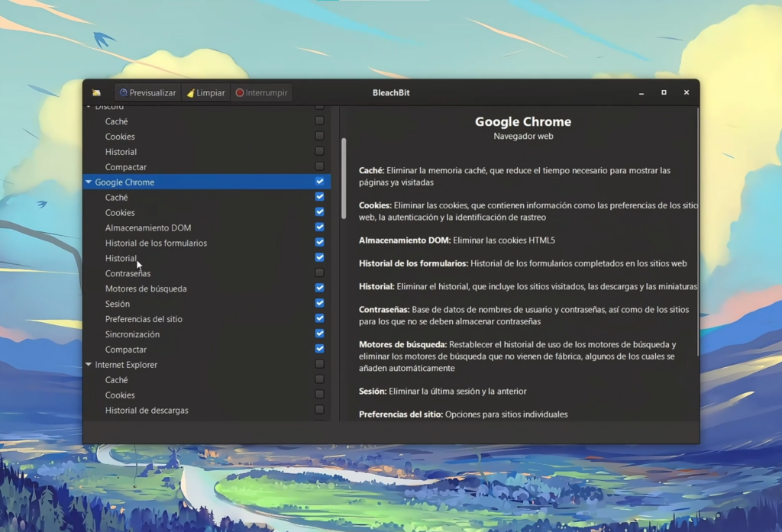This screenshot has width=782, height=532.
Task: Tick the Internet Explorer group checkbox
Action: (x=319, y=365)
